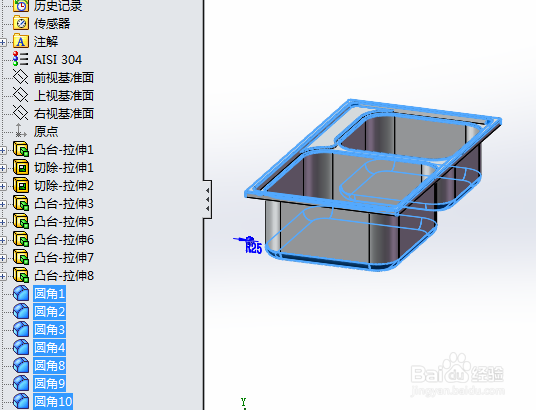Select the highlighted 圆角1 label
536x410 pixels.
click(50, 294)
